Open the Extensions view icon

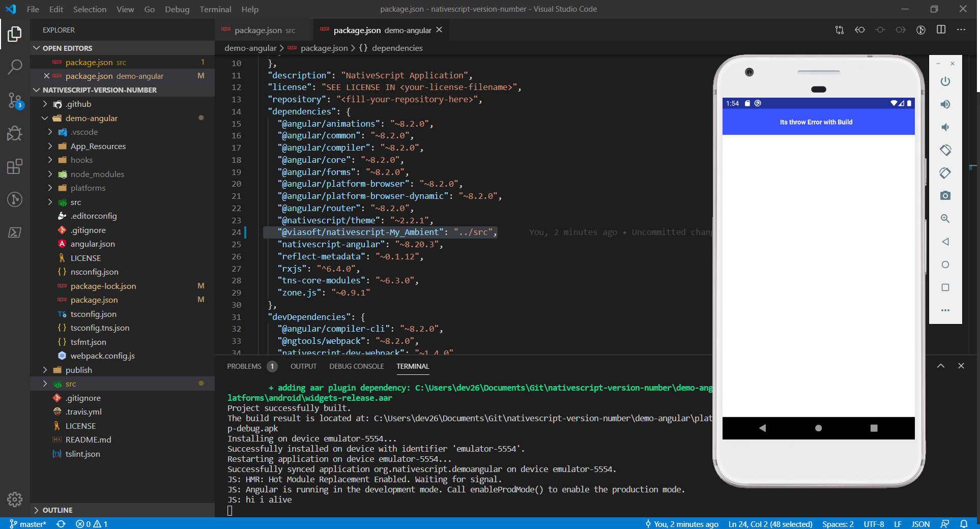pyautogui.click(x=15, y=166)
